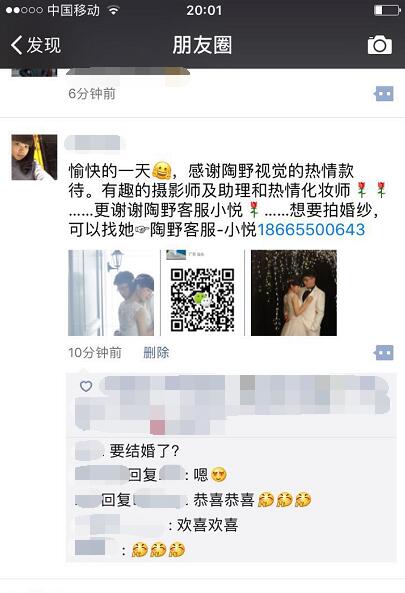This screenshot has height=593, width=405.
Task: Go back to 发现 page
Action: [x=35, y=45]
